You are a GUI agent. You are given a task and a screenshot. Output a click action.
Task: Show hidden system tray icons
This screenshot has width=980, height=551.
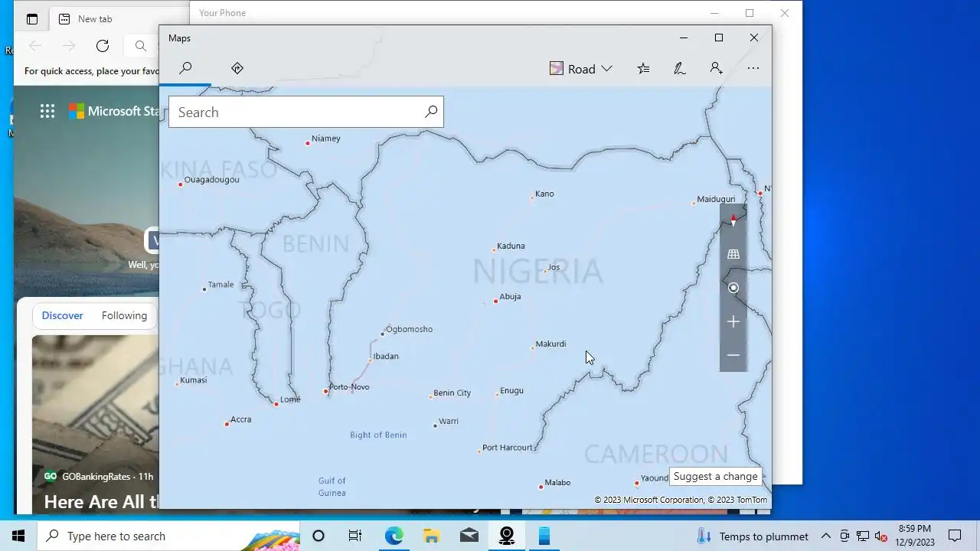tap(825, 536)
